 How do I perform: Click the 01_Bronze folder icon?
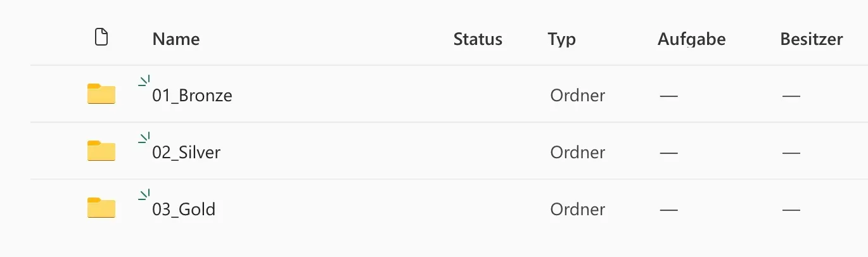[101, 94]
